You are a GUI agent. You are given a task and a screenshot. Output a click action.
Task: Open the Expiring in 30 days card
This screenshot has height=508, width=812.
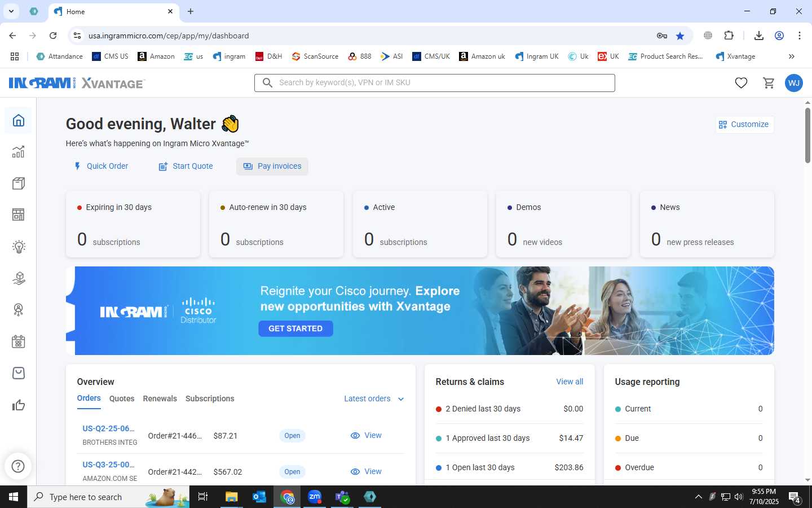133,224
